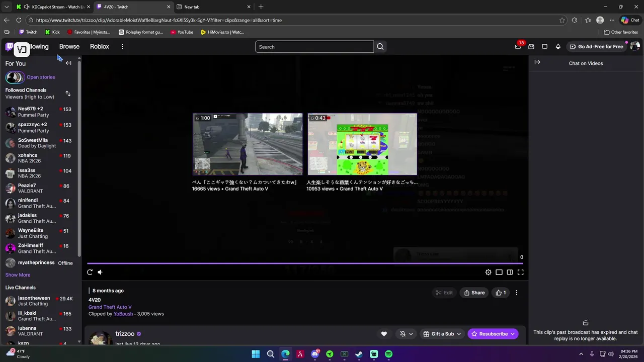
Task: Switch to KDCapalot Stream browser tab
Action: tap(52, 7)
